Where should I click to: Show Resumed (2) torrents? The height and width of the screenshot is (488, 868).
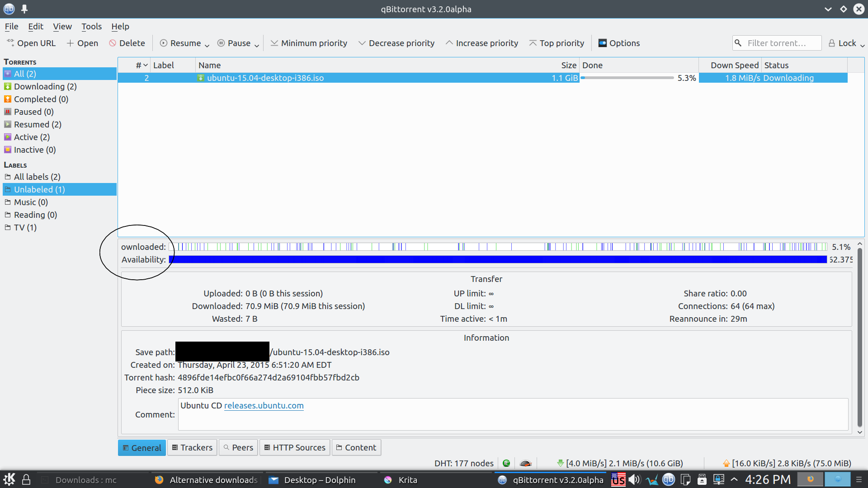click(x=60, y=124)
